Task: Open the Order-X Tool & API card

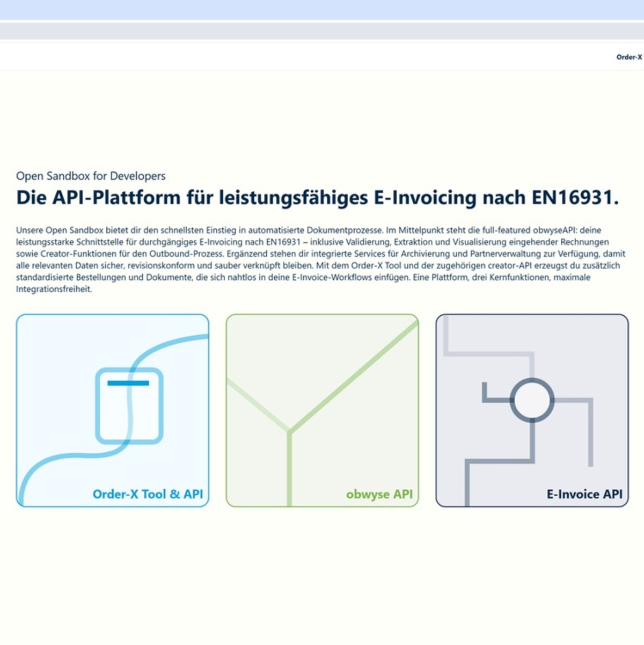Action: [113, 411]
